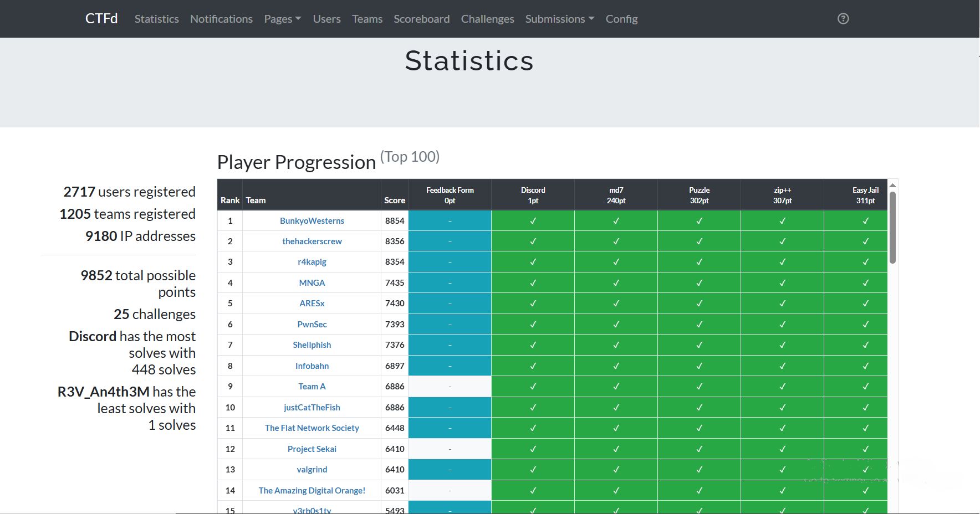Image resolution: width=980 pixels, height=514 pixels.
Task: Click thehackerscrew's Easy Jail checkmark
Action: tap(865, 241)
